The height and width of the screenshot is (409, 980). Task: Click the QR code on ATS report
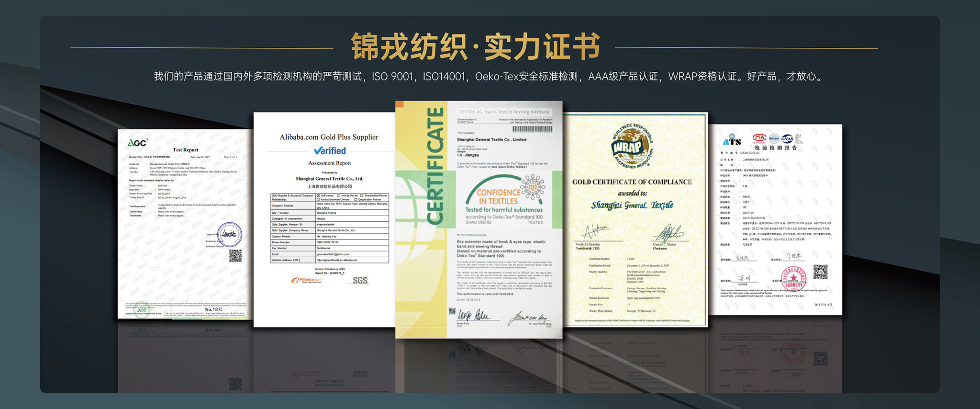[820, 272]
